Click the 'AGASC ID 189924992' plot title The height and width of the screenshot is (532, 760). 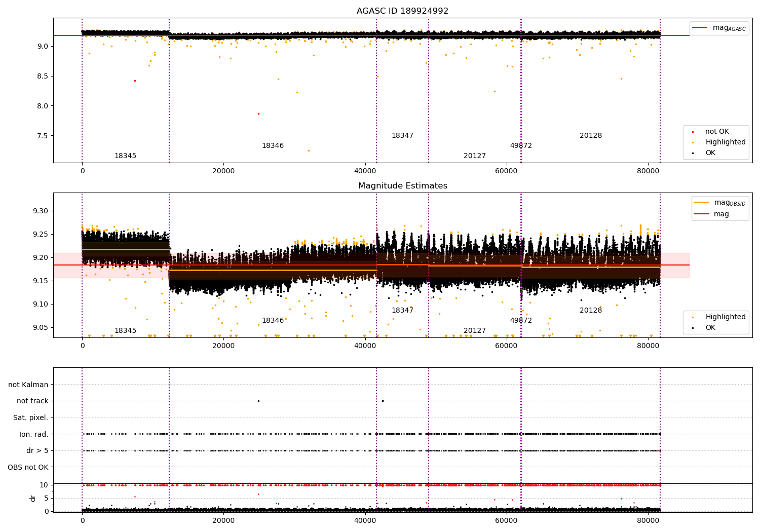coord(402,11)
